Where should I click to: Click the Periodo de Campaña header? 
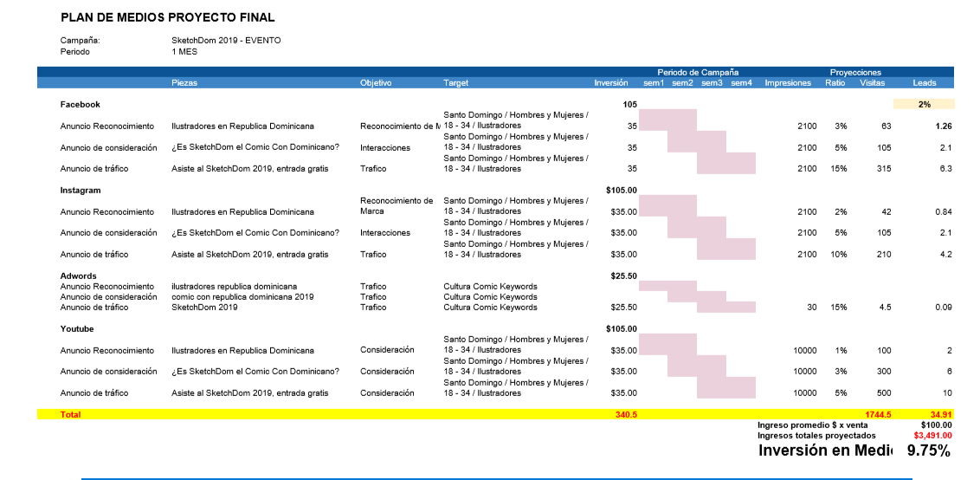click(698, 72)
